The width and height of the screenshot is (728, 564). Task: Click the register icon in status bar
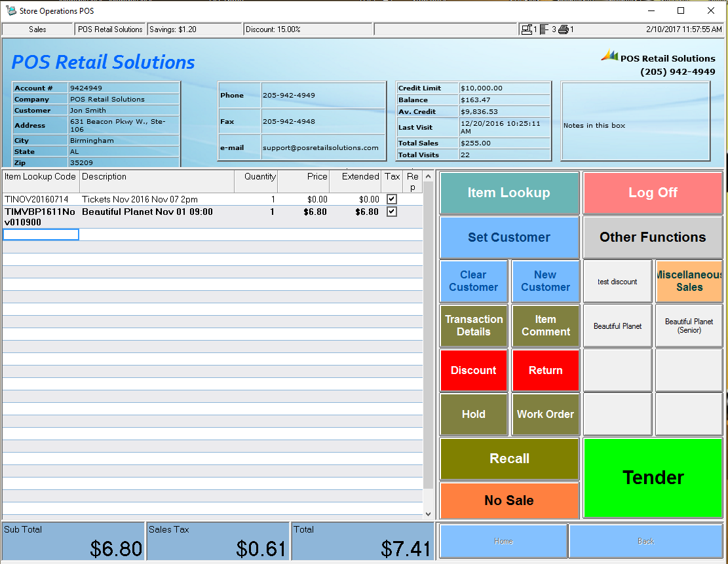pyautogui.click(x=526, y=29)
